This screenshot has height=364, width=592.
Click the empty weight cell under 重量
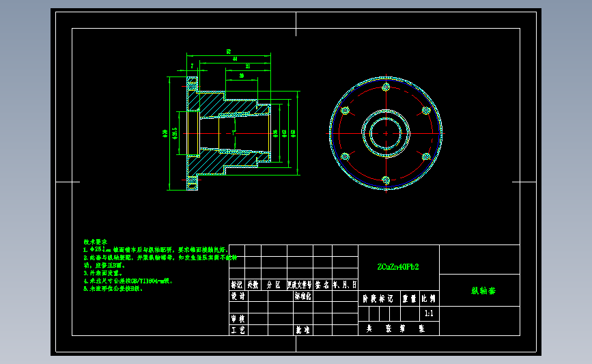(x=410, y=313)
